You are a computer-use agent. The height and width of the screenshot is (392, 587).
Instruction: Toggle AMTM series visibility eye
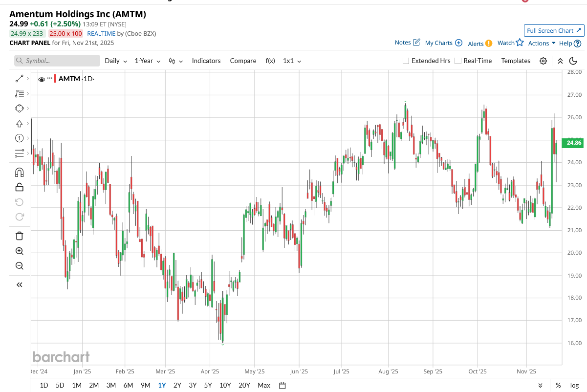pos(42,79)
